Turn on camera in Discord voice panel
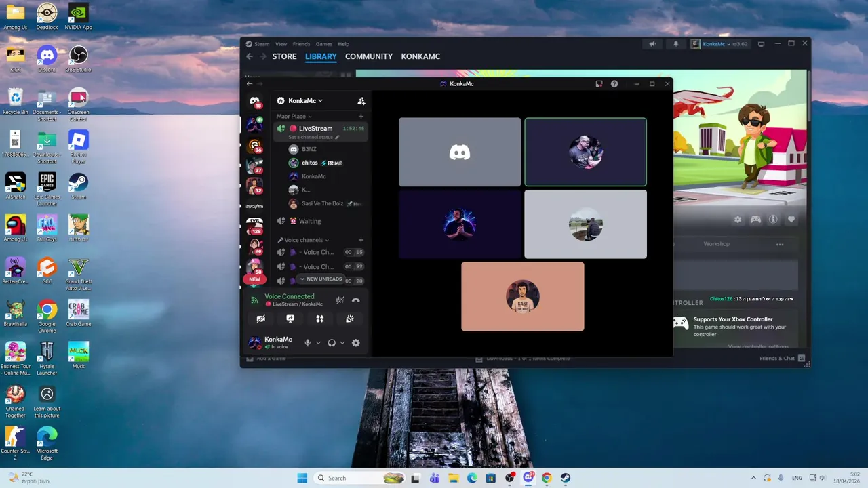The height and width of the screenshot is (488, 868). 261,319
